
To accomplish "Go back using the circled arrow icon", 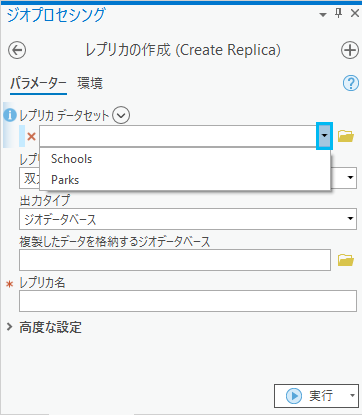I will 17,50.
